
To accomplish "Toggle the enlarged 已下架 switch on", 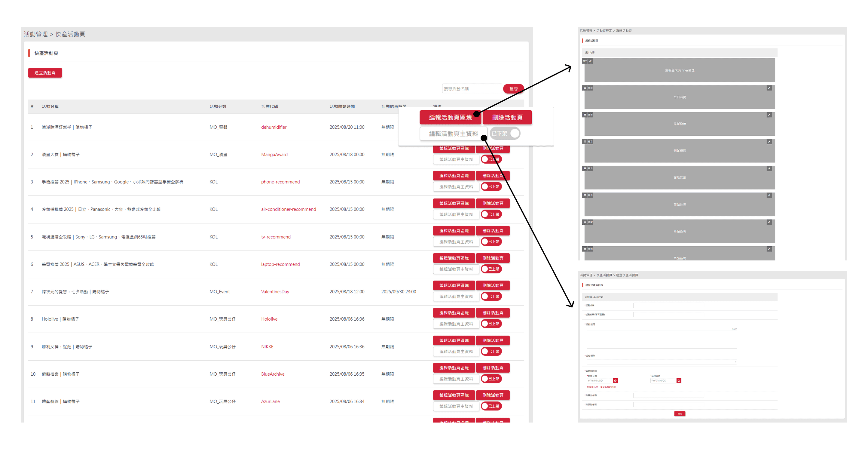I will (x=505, y=134).
